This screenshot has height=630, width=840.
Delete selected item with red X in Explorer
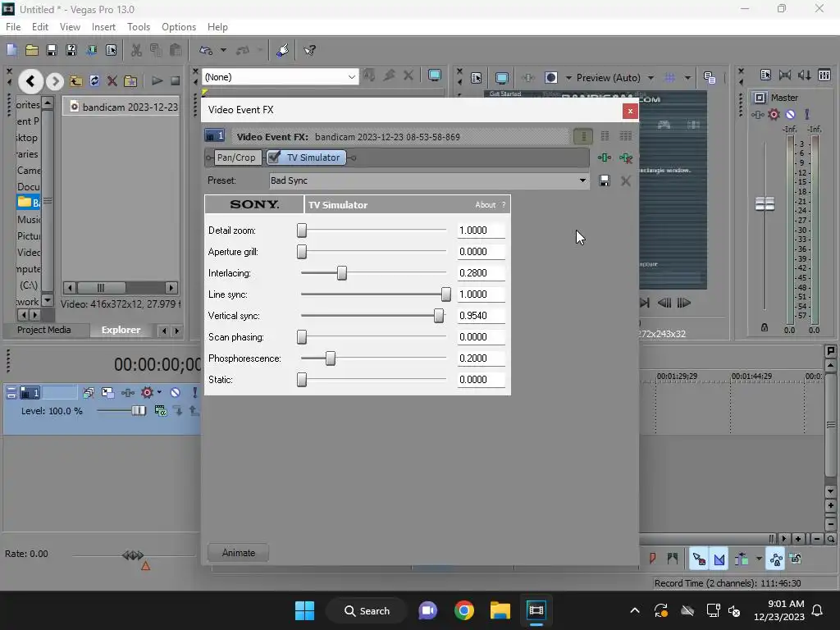point(112,81)
